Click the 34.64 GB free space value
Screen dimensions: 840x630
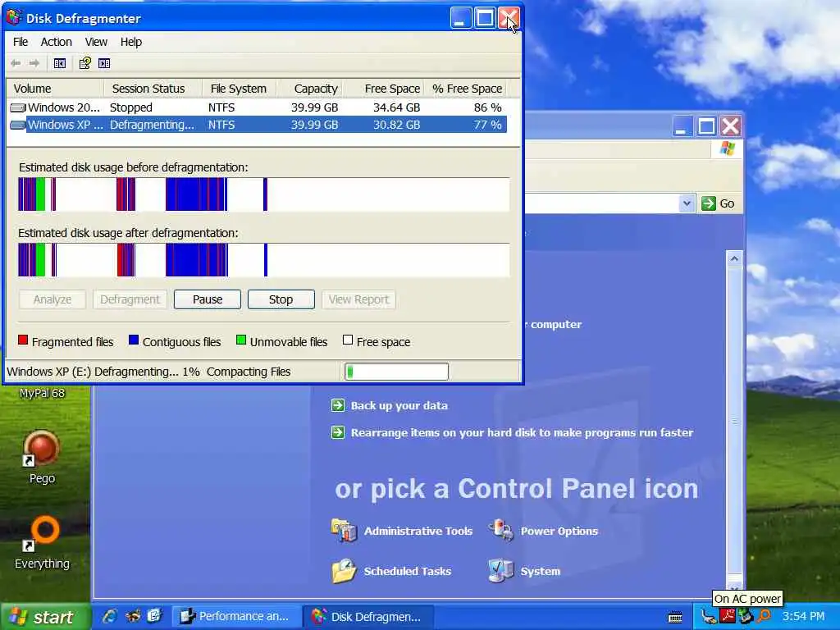(396, 107)
